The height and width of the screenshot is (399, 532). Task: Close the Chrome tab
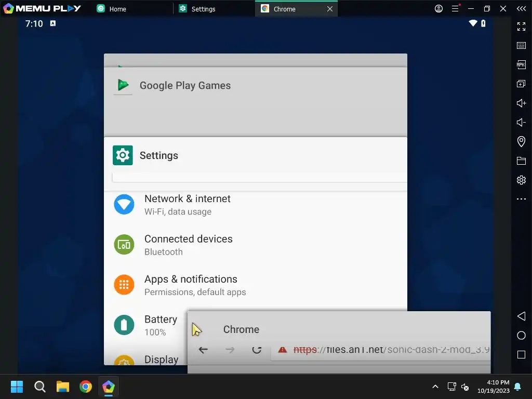tap(330, 9)
